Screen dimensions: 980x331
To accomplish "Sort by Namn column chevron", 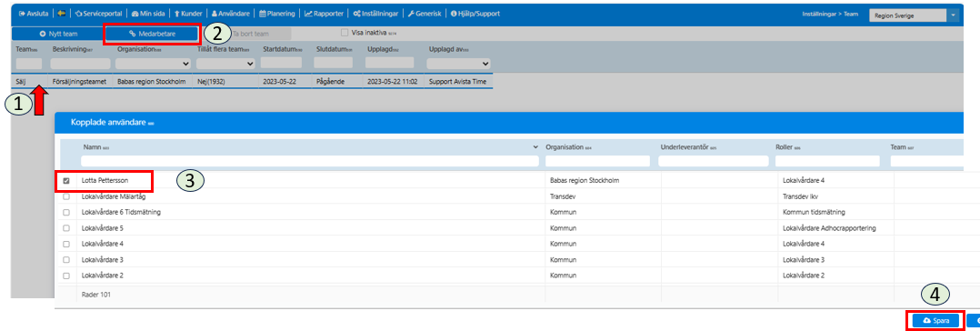I will pyautogui.click(x=535, y=146).
